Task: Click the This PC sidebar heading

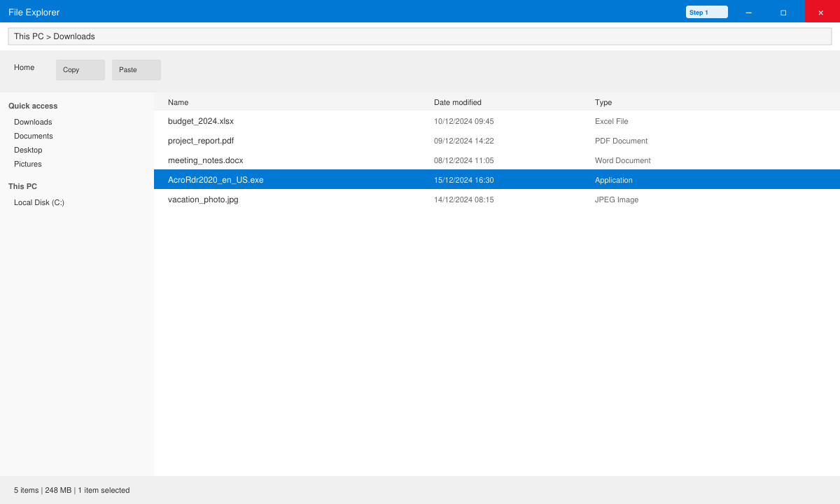Action: pos(22,186)
